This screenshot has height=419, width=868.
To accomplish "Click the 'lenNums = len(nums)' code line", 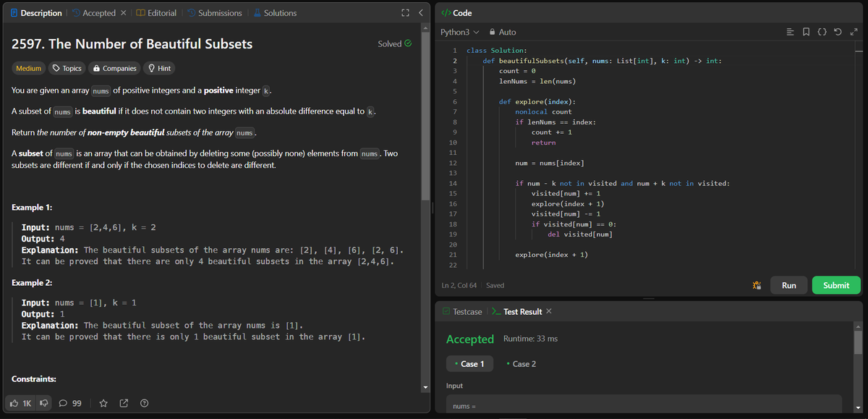I will point(537,81).
